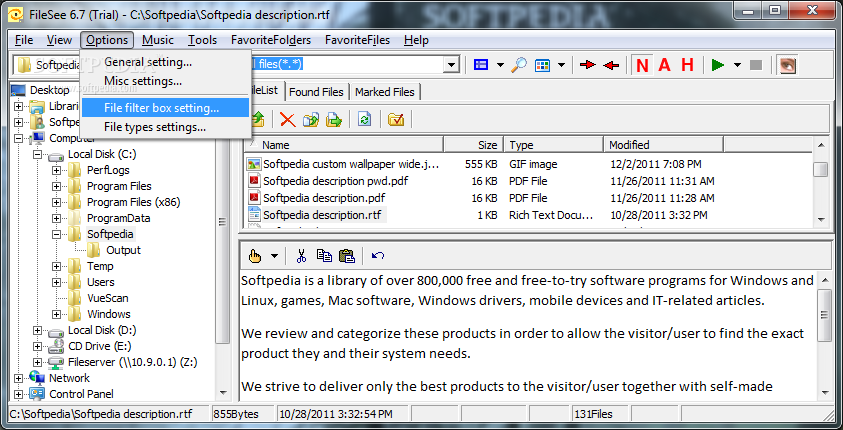Toggle the red N button

click(x=642, y=65)
